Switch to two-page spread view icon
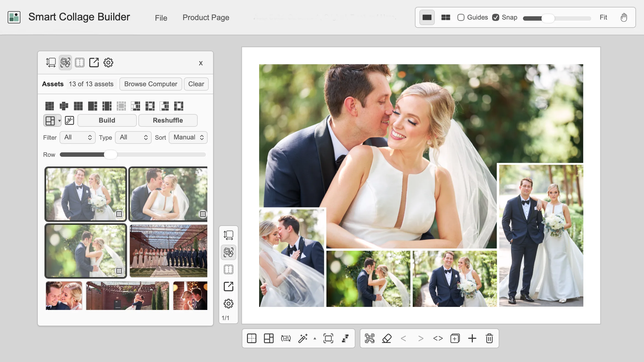 coord(446,17)
